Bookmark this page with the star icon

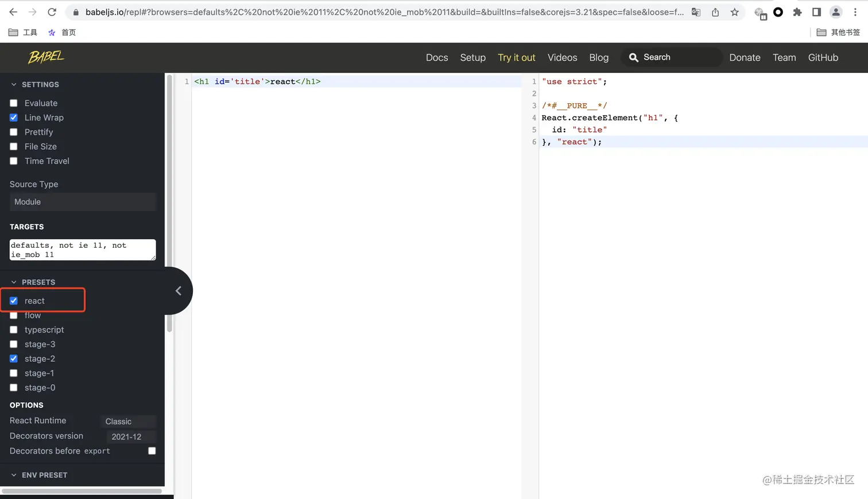pyautogui.click(x=735, y=12)
